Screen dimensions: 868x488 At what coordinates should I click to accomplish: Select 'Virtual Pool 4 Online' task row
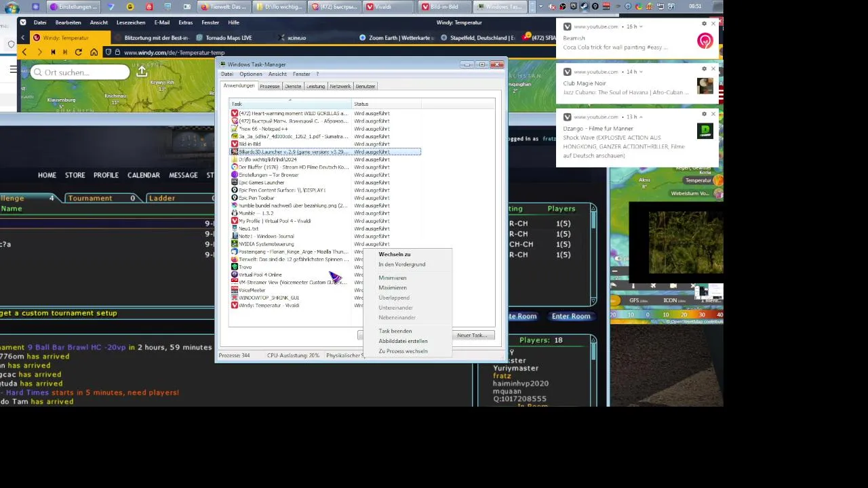pyautogui.click(x=295, y=274)
